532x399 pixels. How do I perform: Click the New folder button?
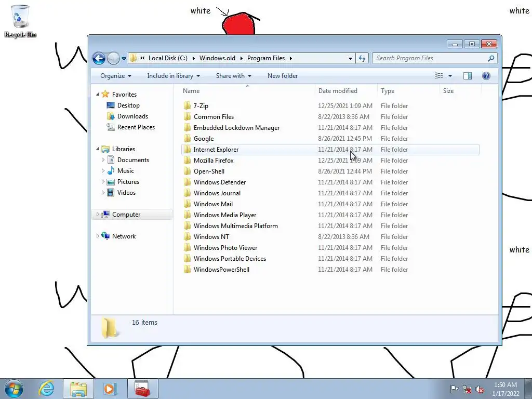click(283, 76)
